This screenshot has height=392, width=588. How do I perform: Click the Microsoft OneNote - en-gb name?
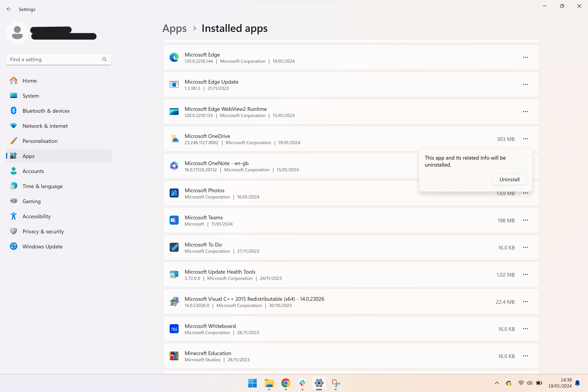point(217,163)
